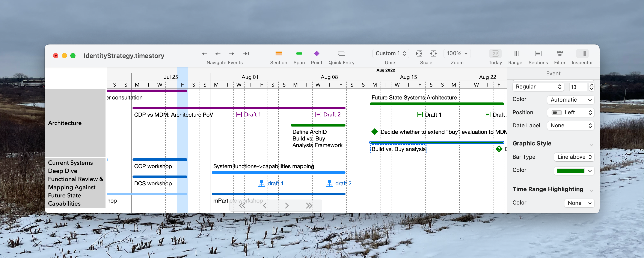Click the compress Scale icon
Image resolution: width=644 pixels, height=258 pixels.
419,54
